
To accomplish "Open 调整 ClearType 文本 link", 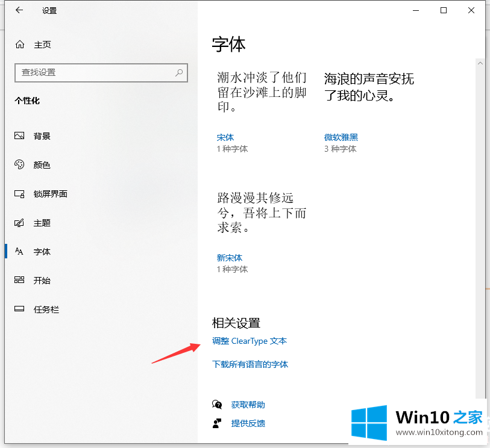I will point(250,341).
